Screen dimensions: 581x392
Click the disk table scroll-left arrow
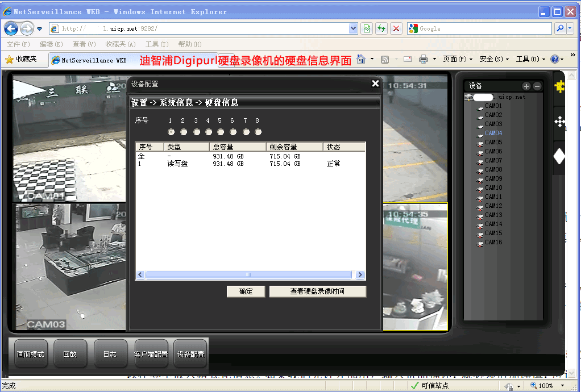click(140, 274)
